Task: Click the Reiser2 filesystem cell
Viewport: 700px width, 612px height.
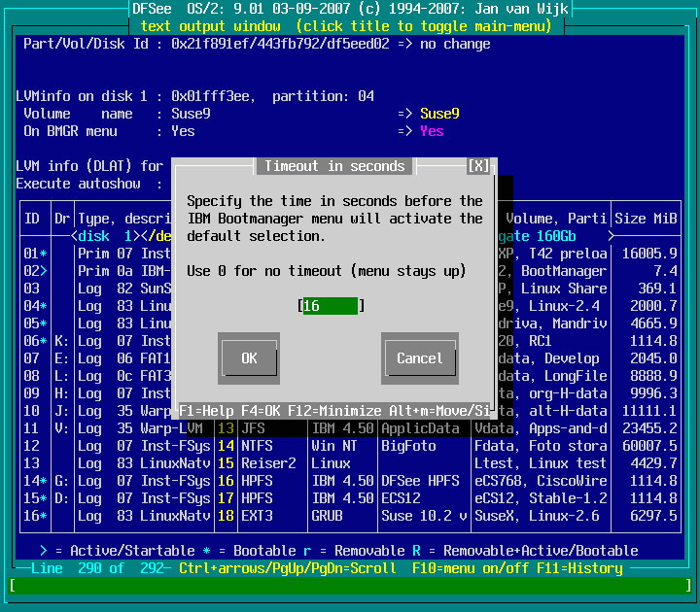Action: coord(268,463)
